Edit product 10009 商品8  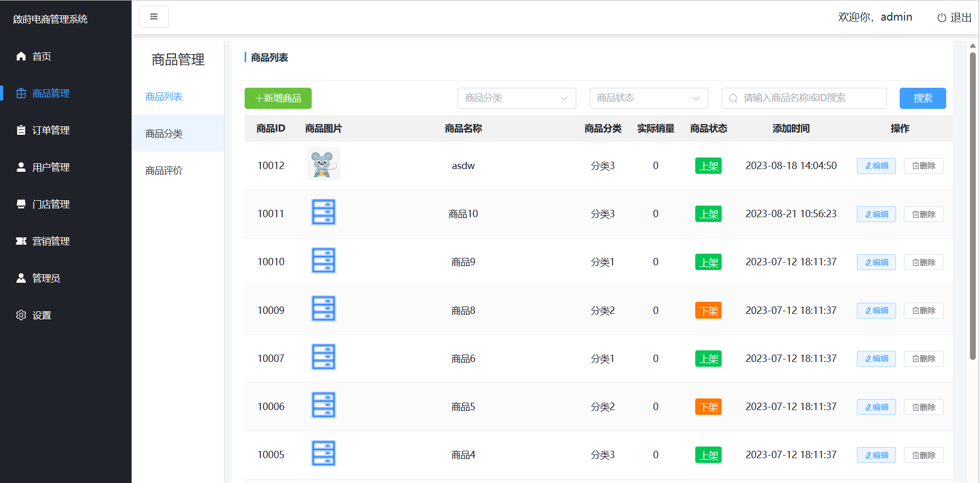click(x=876, y=310)
